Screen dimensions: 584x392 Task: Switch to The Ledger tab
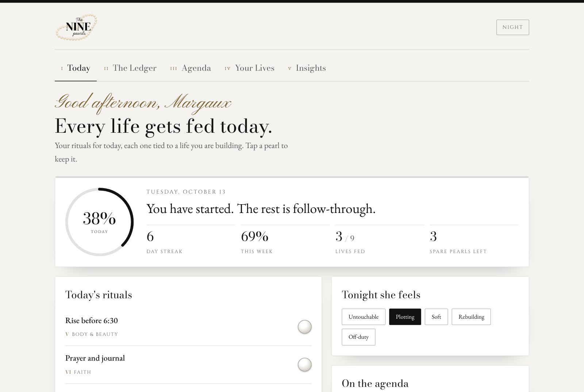130,68
